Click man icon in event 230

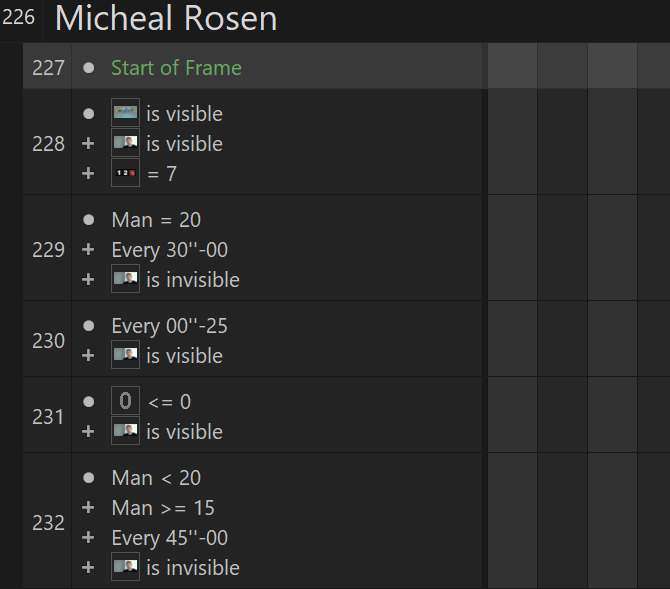click(x=125, y=355)
